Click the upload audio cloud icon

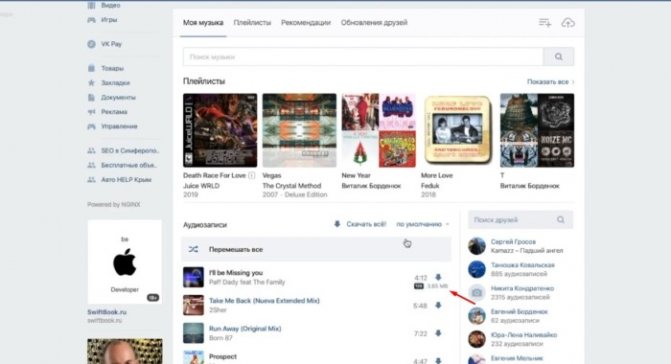click(x=568, y=23)
